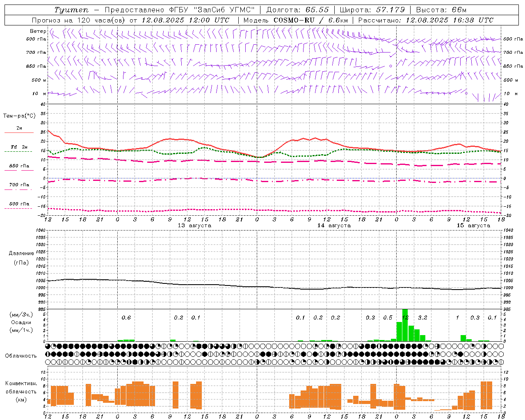The width and height of the screenshot is (525, 420).
Task: Click the "700 гПа" entry in temperature legend
Action: tap(19, 185)
